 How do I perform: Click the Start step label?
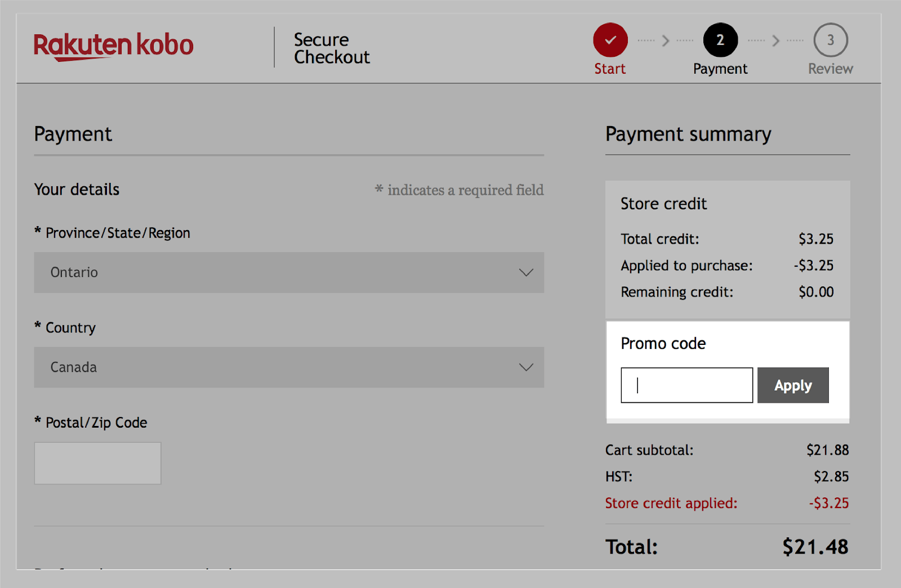click(610, 69)
